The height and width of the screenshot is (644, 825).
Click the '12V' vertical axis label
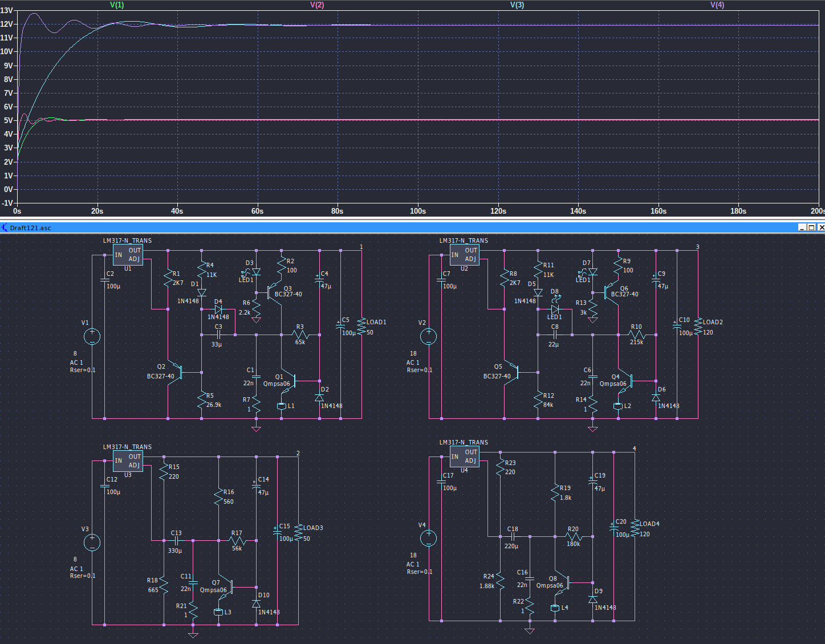pyautogui.click(x=7, y=24)
